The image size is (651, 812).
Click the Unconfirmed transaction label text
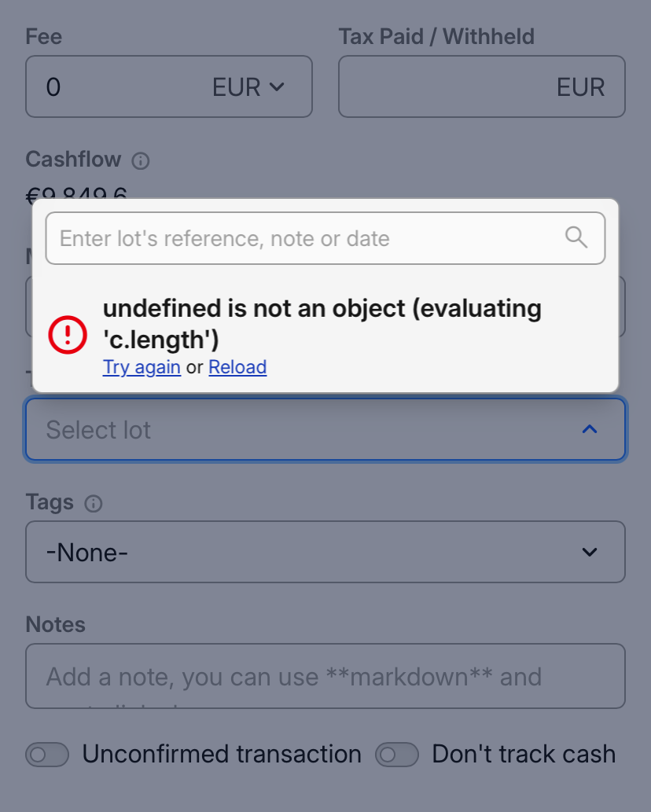coord(222,755)
